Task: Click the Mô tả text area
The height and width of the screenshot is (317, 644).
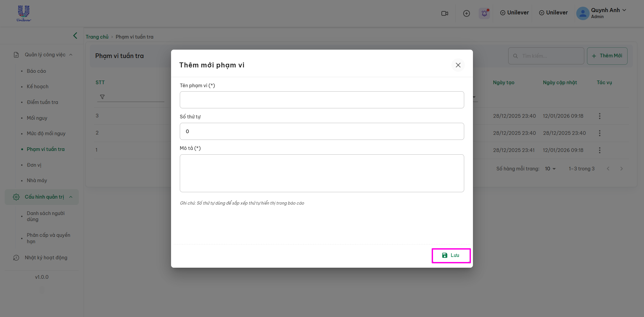Action: [x=322, y=173]
